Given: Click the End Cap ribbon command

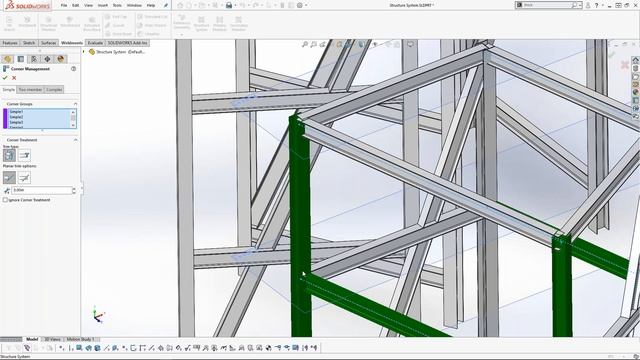Looking at the screenshot, I should tap(116, 17).
